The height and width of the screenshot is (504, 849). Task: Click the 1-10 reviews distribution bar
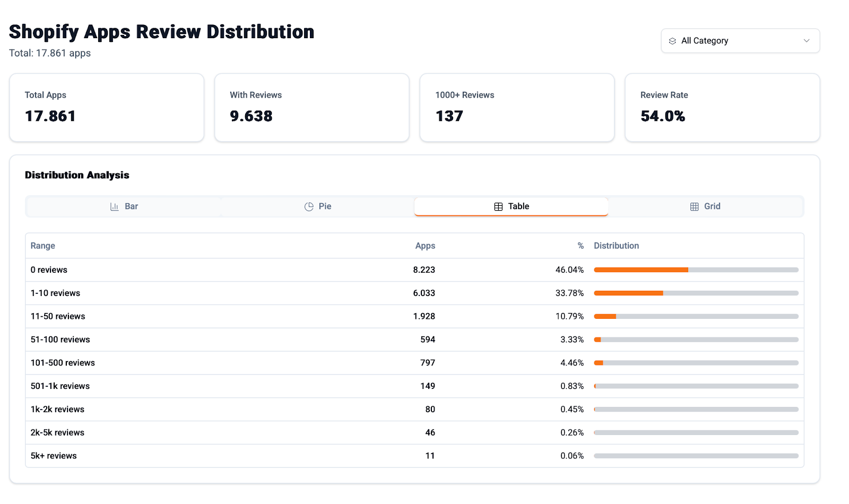(x=696, y=293)
